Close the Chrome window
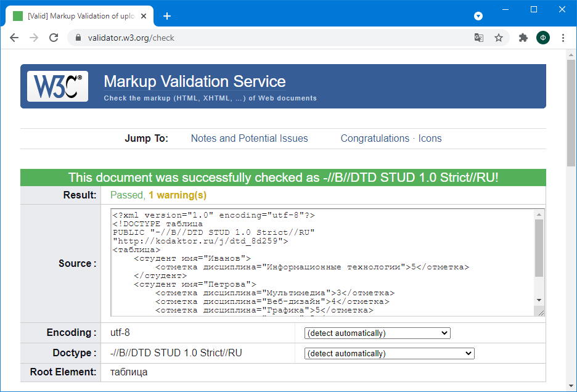Screen dimensions: 577x392 pos(562,10)
